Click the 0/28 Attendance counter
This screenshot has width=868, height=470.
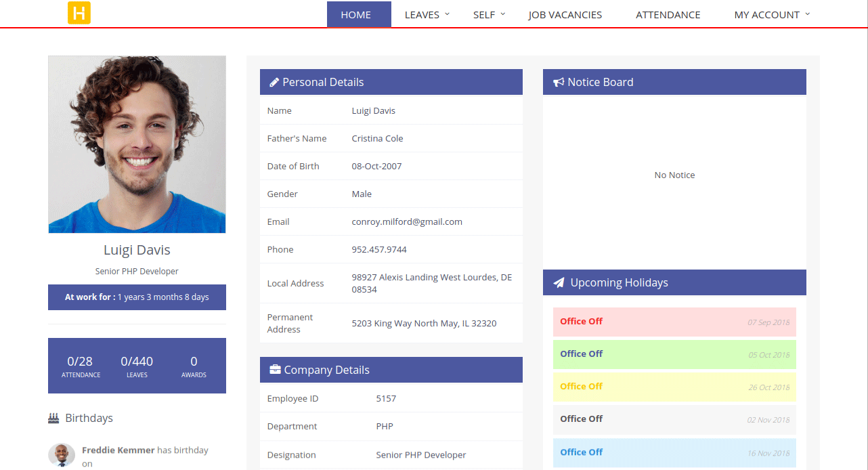pos(80,366)
